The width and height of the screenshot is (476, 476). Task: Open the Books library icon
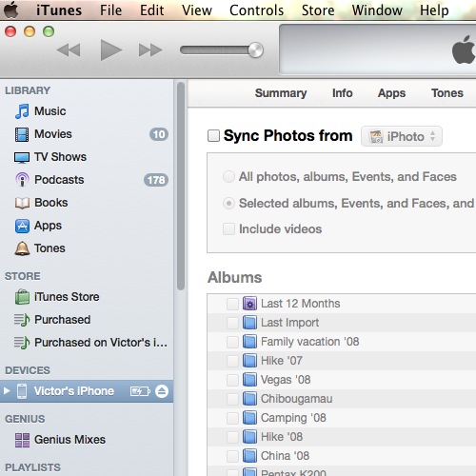22,203
